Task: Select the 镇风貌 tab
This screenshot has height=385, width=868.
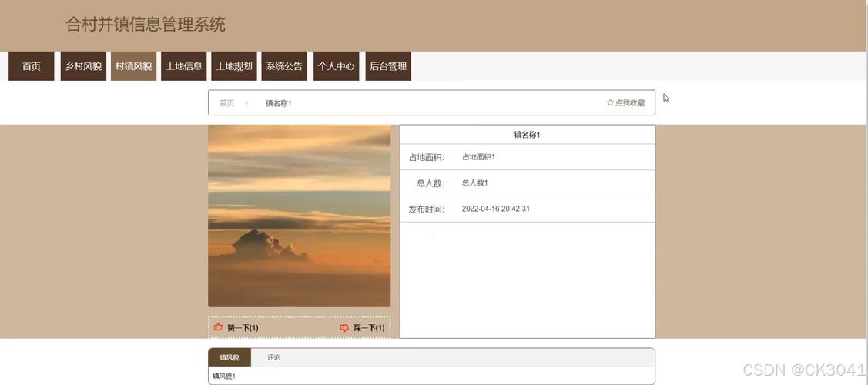Action: [x=230, y=357]
